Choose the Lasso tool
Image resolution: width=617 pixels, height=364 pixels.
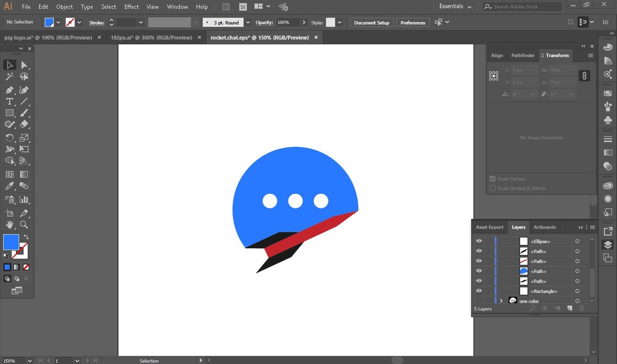[24, 77]
